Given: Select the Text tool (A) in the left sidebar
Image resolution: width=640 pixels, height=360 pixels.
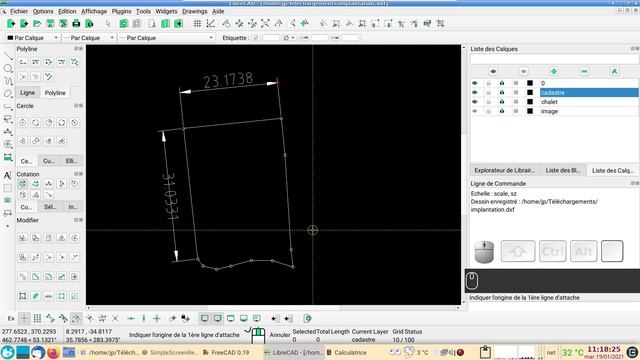Looking at the screenshot, I should tap(7, 176).
